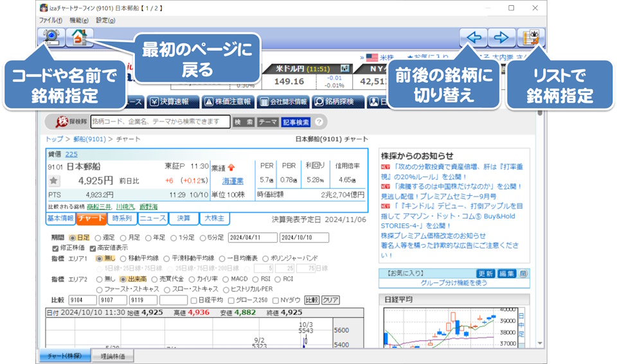This screenshot has height=364, width=617.
Task: Click the 更新 button in お気に入り
Action: 486,273
